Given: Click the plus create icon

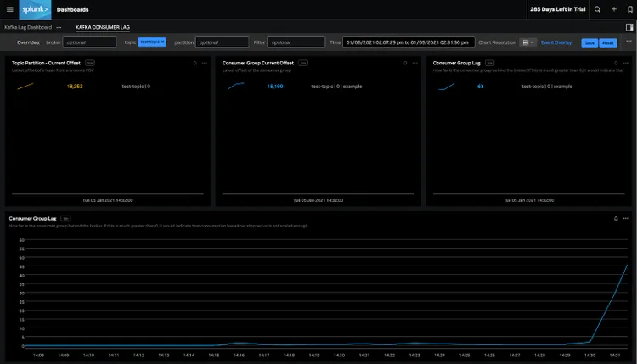Looking at the screenshot, I should pyautogui.click(x=613, y=9).
